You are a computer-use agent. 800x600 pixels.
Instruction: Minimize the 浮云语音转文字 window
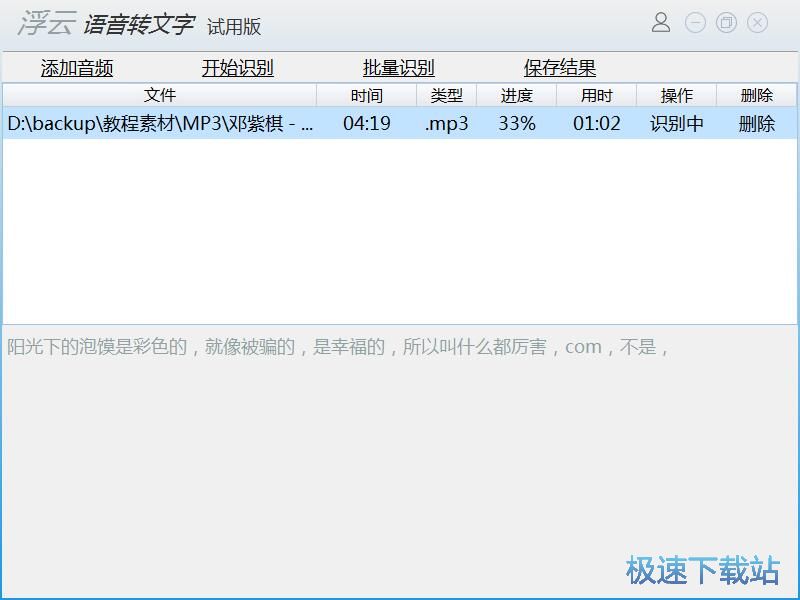695,22
